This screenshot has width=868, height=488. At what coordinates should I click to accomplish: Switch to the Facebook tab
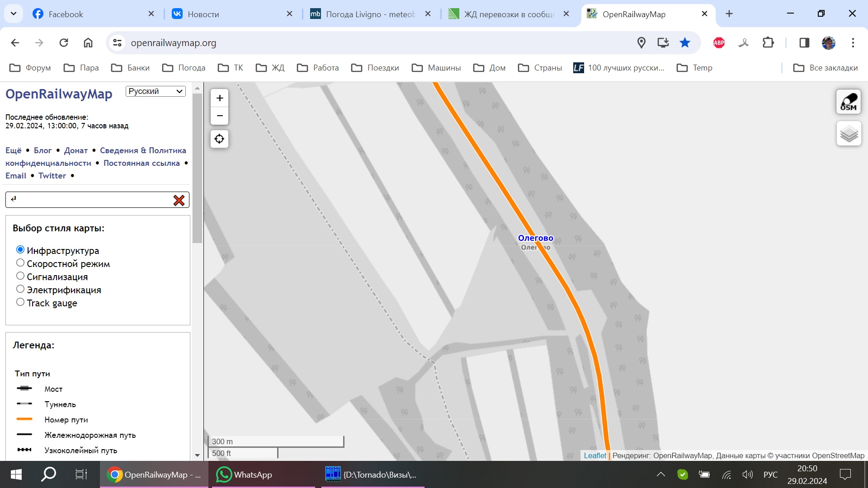(x=66, y=14)
